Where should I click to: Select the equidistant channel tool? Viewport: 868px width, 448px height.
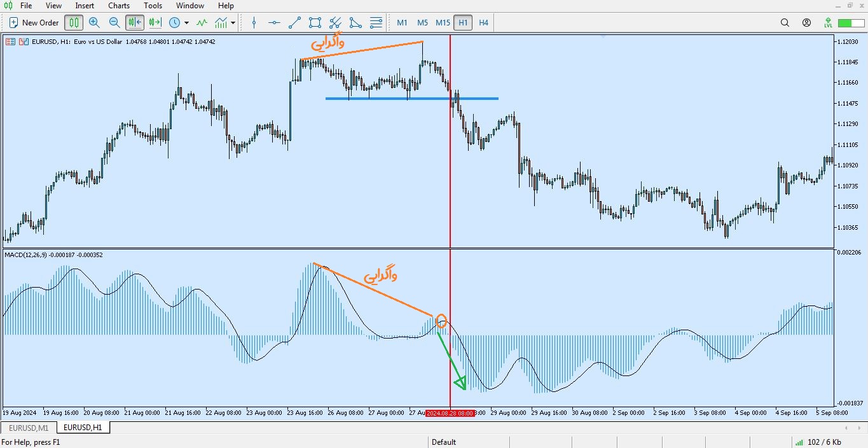[335, 23]
